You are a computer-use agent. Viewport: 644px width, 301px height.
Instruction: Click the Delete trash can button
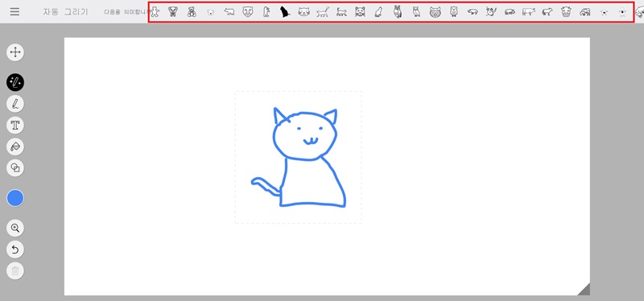click(15, 270)
